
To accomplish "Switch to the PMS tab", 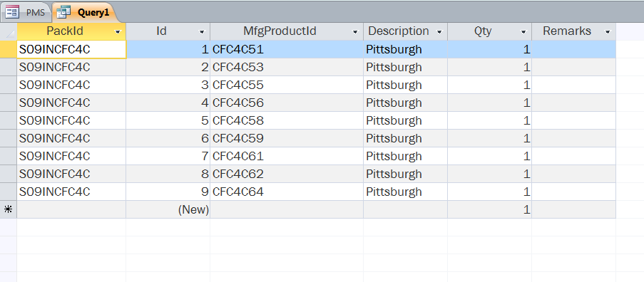I will pos(26,12).
